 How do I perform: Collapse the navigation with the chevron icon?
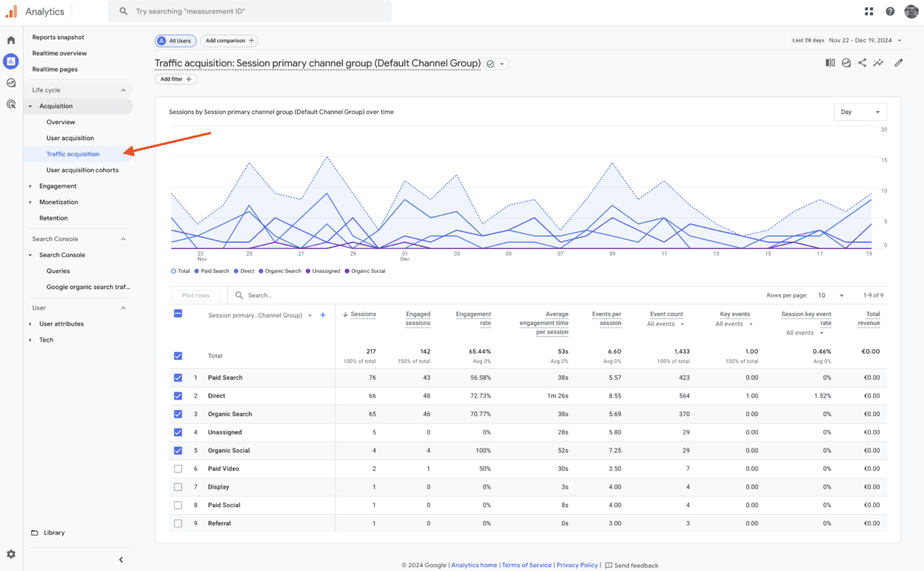point(121,559)
